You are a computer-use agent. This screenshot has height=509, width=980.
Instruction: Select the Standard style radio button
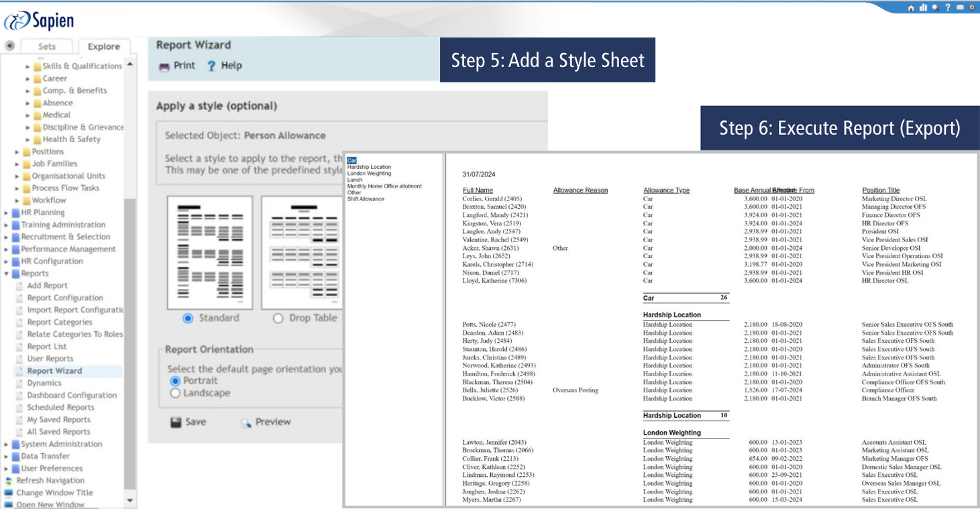[x=188, y=319]
